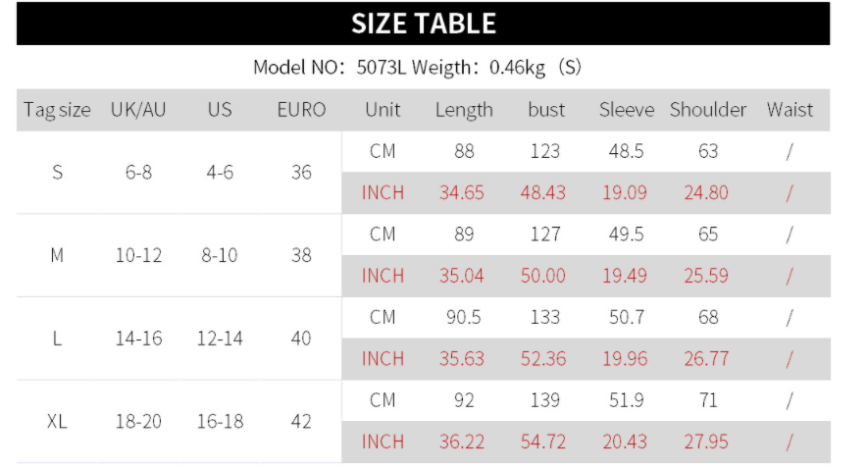The image size is (868, 469).
Task: Select the S tag size cell
Action: [57, 173]
